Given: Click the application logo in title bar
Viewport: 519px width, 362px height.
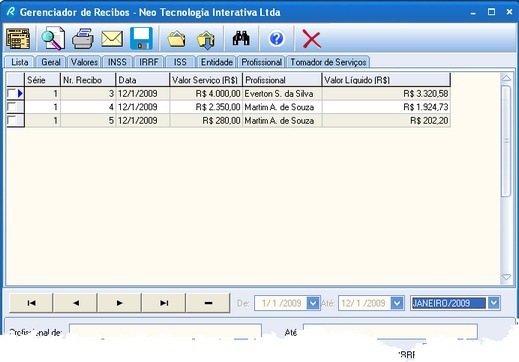Looking at the screenshot, I should pos(11,12).
